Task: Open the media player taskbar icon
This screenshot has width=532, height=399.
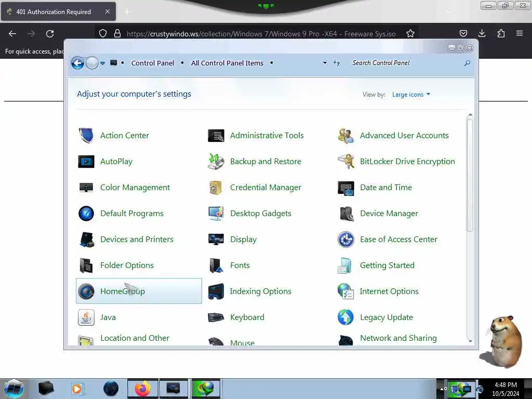Action: 77,389
